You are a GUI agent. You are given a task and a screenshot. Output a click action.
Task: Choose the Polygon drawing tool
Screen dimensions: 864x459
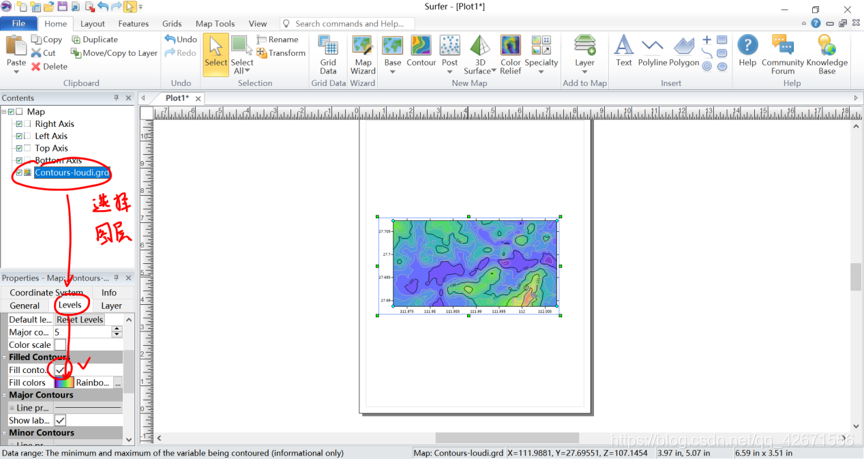click(684, 51)
